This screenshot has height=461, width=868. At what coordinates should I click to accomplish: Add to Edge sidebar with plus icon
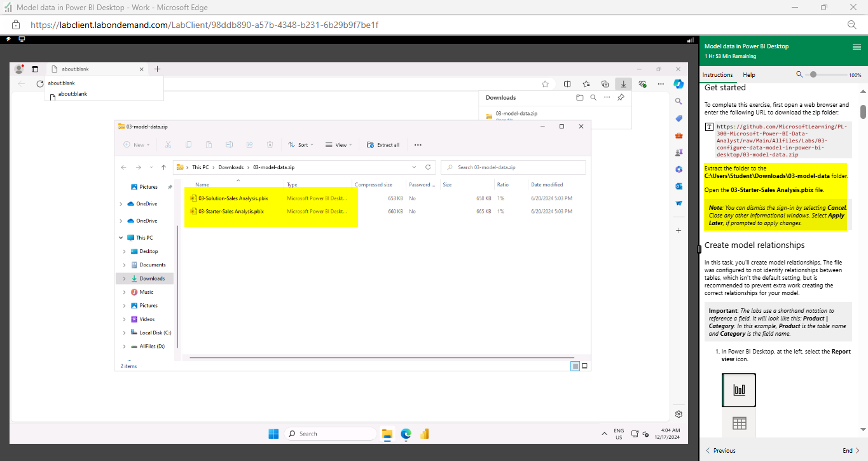coord(679,230)
